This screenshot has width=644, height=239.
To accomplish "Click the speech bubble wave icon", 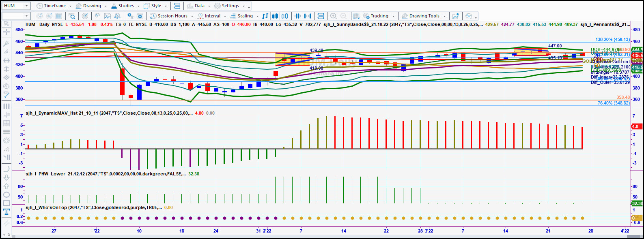I will (x=469, y=16).
